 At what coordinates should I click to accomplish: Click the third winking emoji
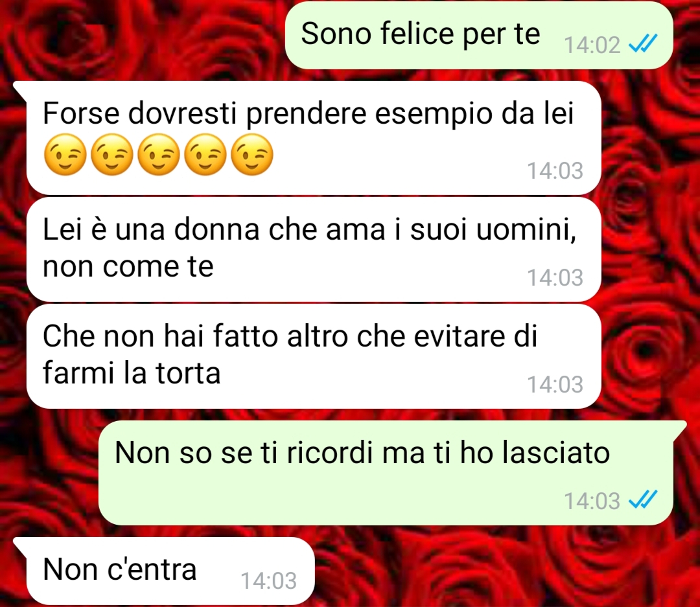pyautogui.click(x=159, y=154)
